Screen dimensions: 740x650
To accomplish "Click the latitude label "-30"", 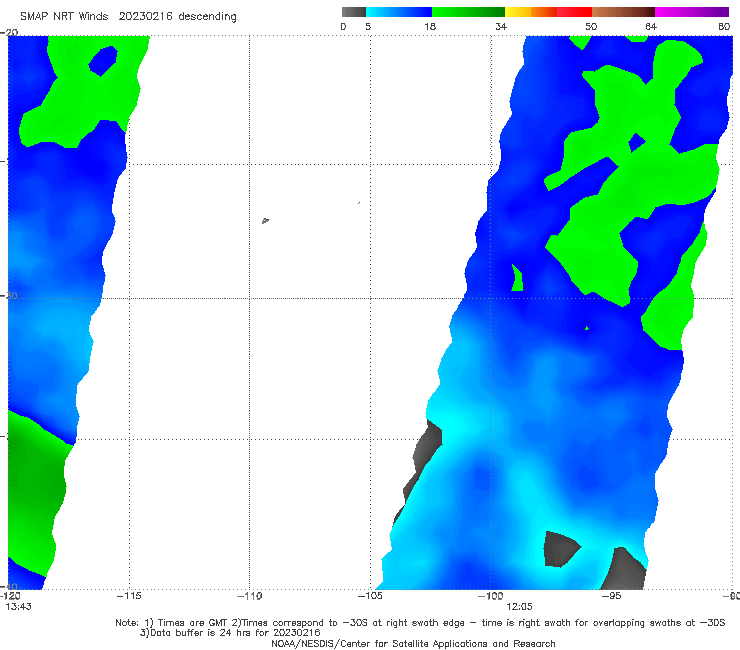I will [9, 295].
